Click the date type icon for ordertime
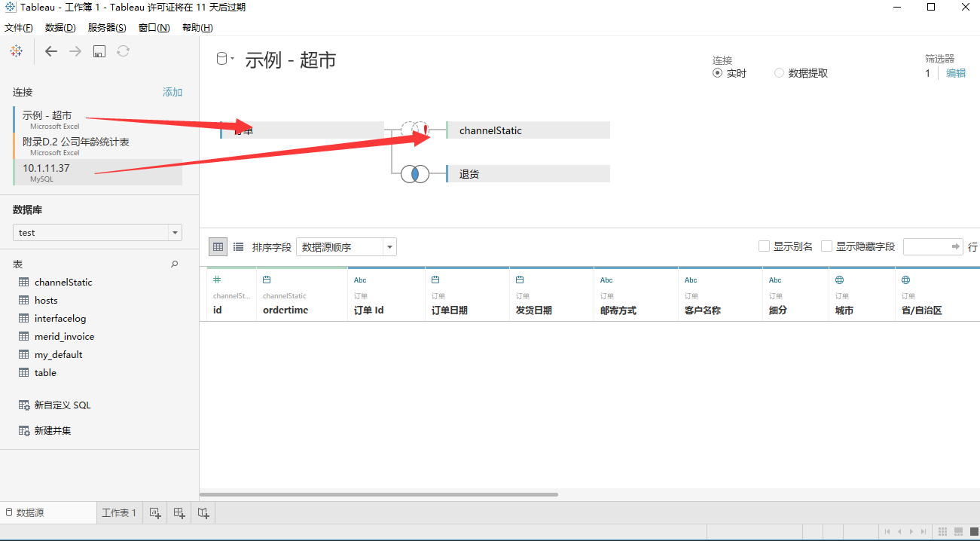Image resolution: width=980 pixels, height=541 pixels. pyautogui.click(x=267, y=280)
